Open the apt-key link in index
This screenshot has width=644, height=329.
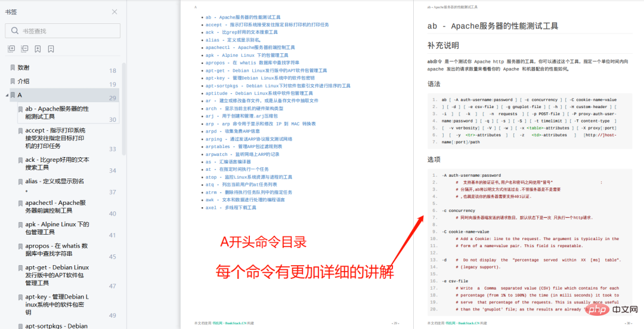[260, 78]
